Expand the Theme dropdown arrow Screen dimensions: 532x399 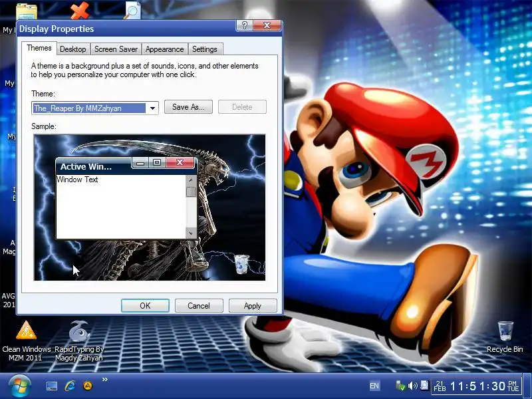(152, 108)
